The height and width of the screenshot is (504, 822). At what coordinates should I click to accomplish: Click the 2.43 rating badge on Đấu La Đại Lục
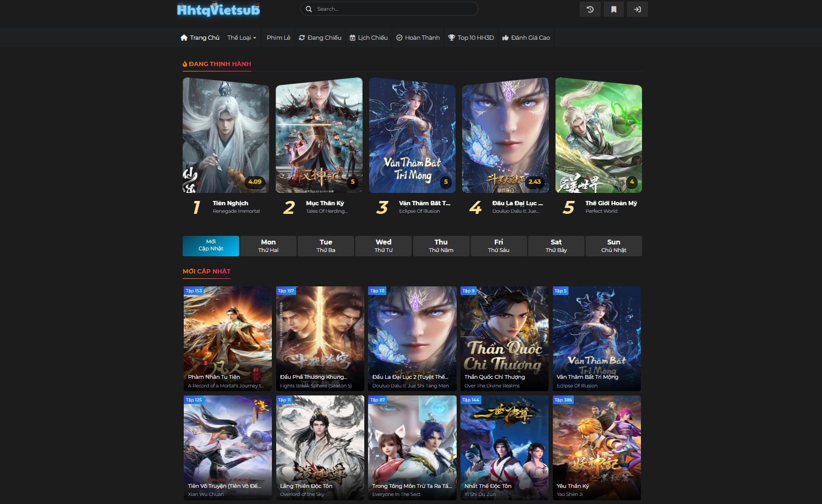pos(535,182)
